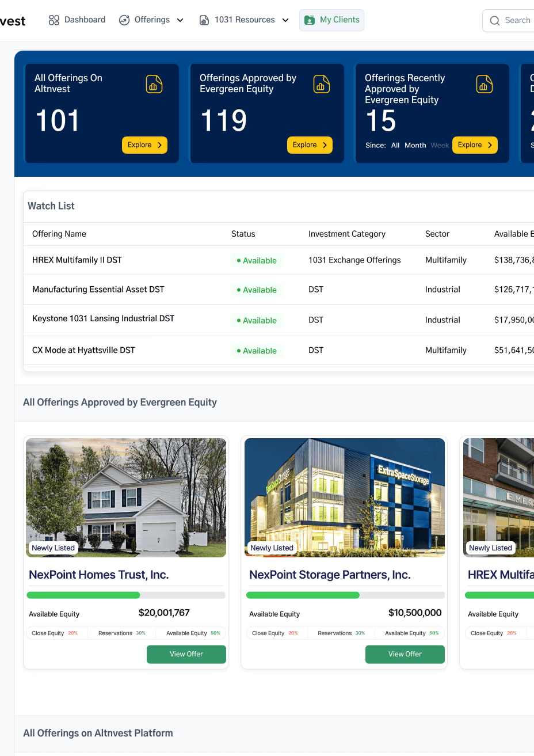Click All Offerings on Altnvest Platform heading

pos(98,733)
